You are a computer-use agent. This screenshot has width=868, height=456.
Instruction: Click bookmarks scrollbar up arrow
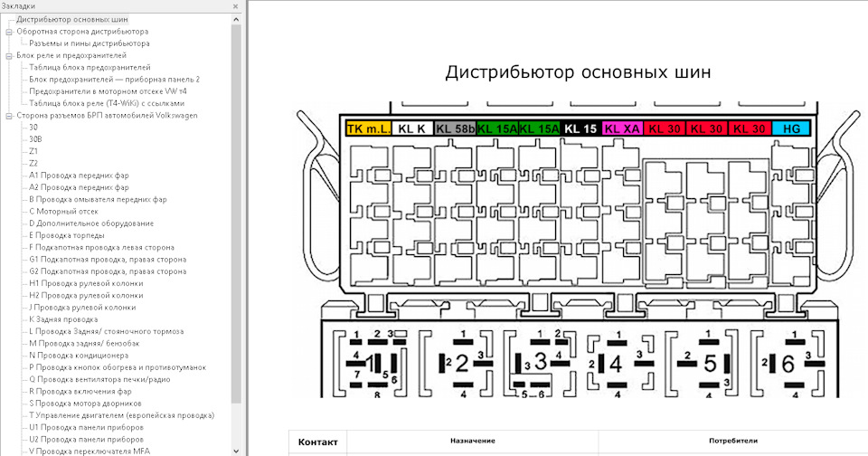point(236,19)
